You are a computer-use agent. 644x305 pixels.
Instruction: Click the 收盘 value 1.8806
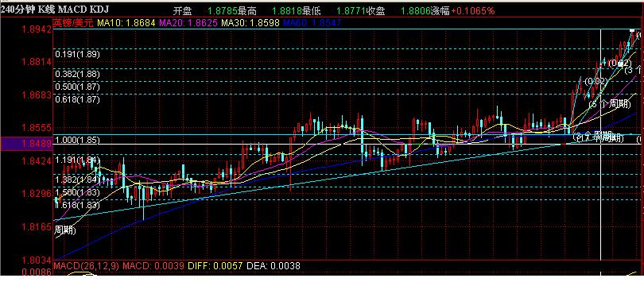(415, 11)
